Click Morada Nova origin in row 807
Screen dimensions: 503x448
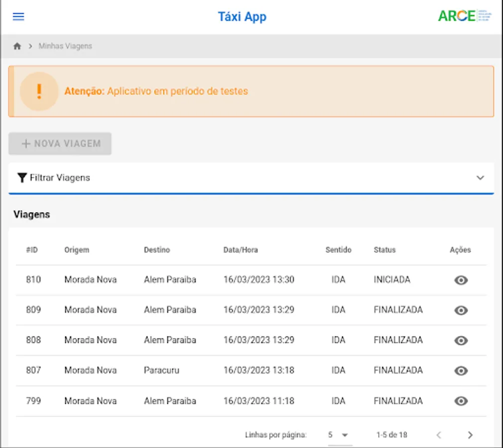tap(91, 370)
